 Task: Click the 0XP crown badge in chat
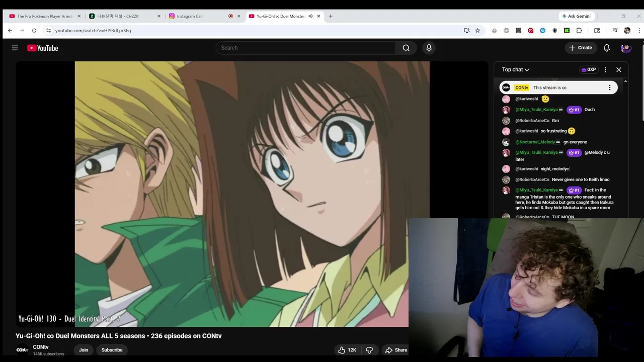coord(588,70)
